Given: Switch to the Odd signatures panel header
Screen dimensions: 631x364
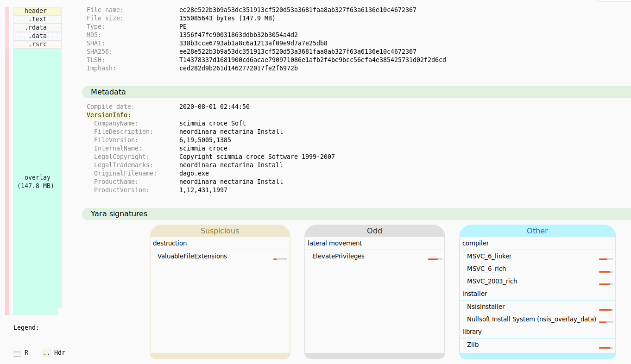Looking at the screenshot, I should click(374, 231).
